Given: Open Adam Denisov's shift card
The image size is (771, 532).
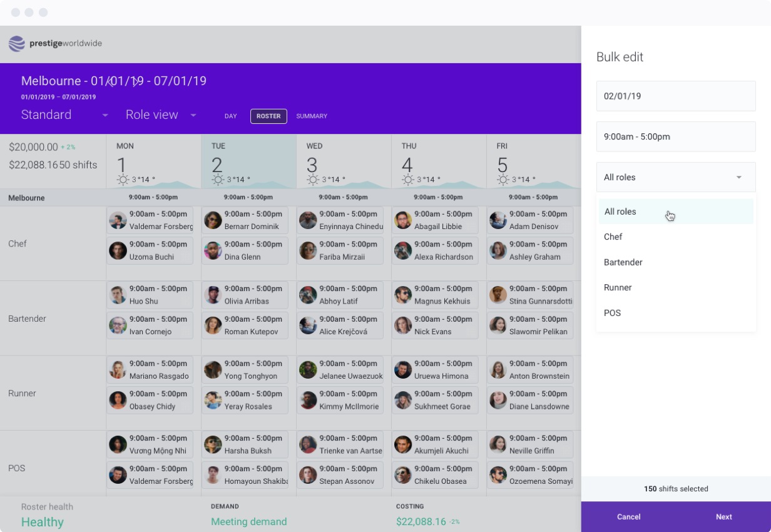Looking at the screenshot, I should pyautogui.click(x=531, y=220).
